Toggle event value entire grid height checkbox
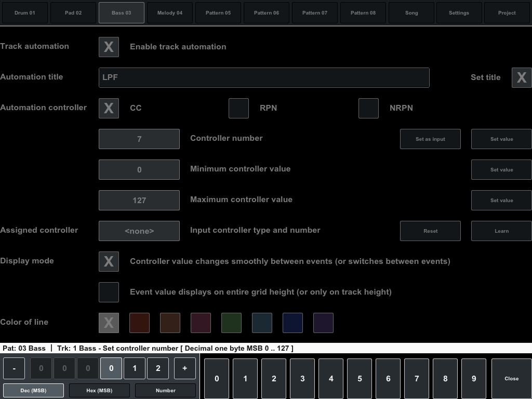The height and width of the screenshot is (399, 532). pyautogui.click(x=109, y=292)
